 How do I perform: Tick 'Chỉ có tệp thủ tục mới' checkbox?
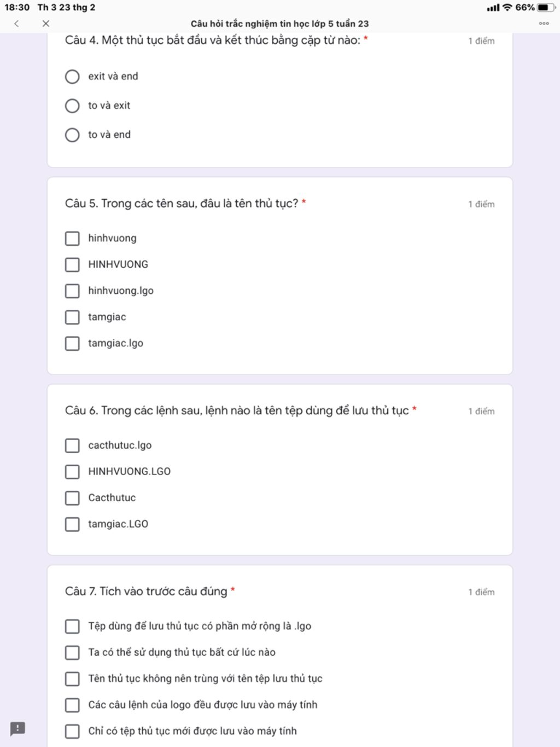click(72, 731)
